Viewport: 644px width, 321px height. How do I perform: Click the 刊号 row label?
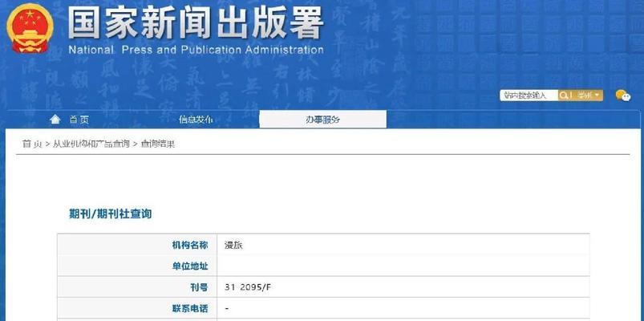coord(199,287)
